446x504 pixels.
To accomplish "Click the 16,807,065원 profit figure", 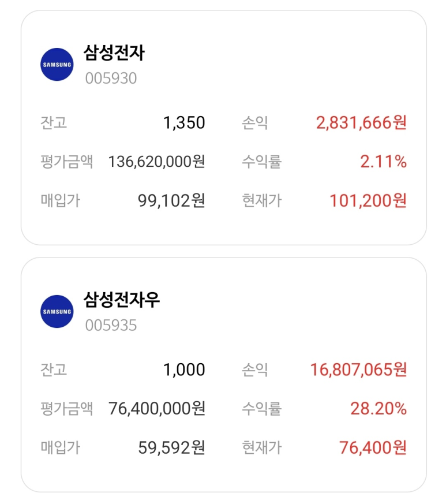I will 358,370.
